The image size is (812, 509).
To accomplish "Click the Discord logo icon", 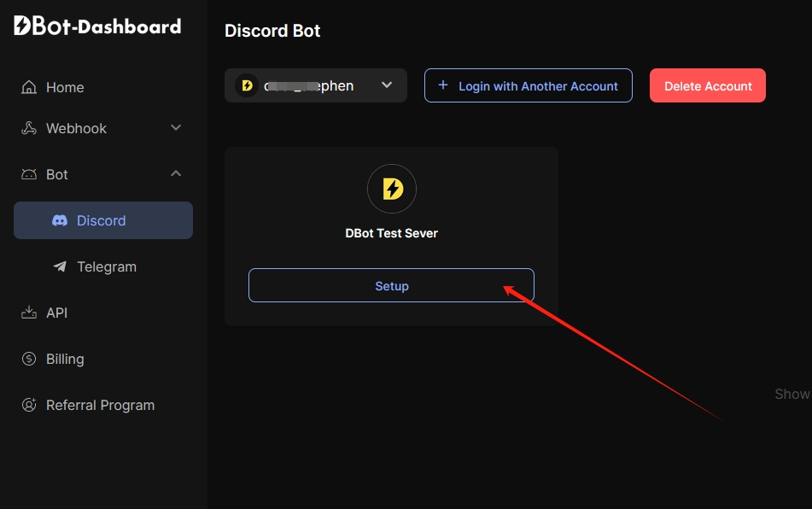I will [x=60, y=220].
